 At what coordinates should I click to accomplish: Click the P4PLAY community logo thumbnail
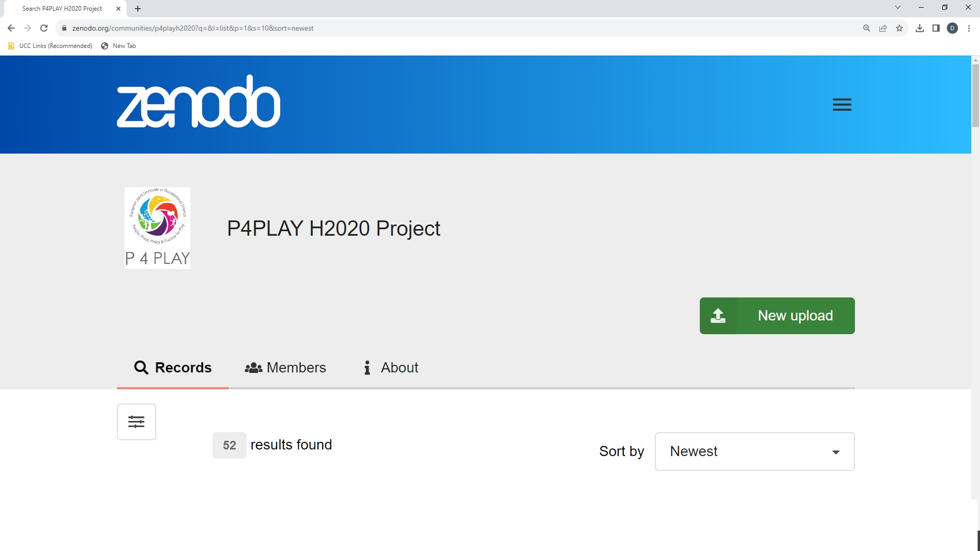coord(157,228)
